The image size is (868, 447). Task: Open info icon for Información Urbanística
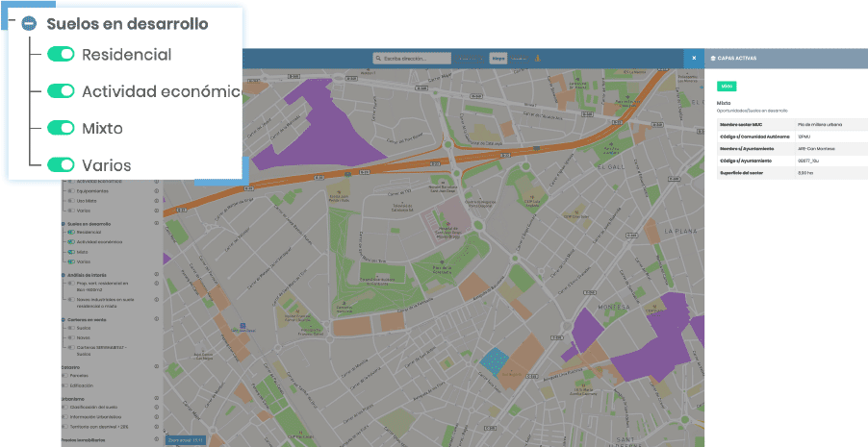[x=157, y=417]
